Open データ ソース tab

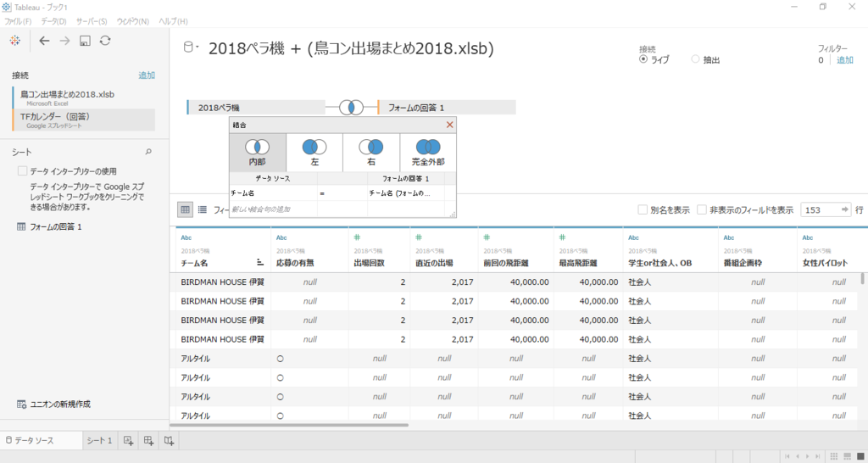click(42, 441)
